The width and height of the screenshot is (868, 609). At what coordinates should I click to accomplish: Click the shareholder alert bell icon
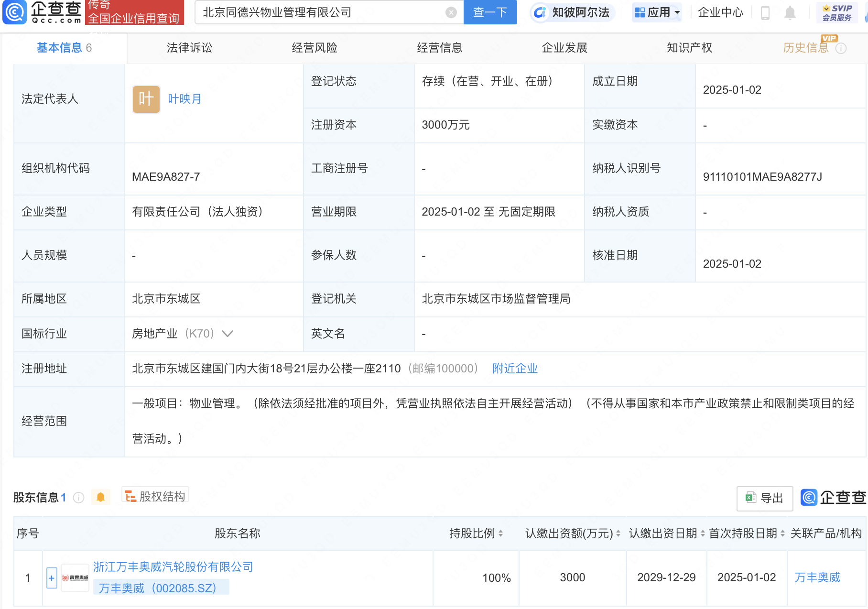click(x=100, y=497)
